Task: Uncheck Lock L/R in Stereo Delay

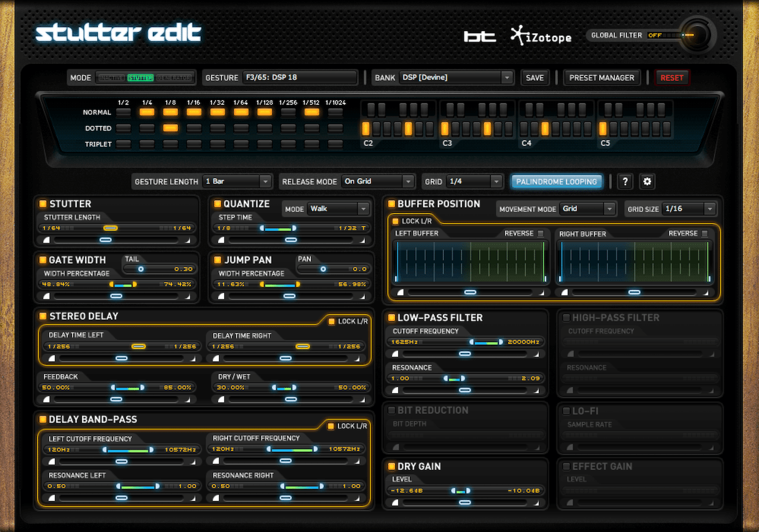Action: click(x=331, y=321)
